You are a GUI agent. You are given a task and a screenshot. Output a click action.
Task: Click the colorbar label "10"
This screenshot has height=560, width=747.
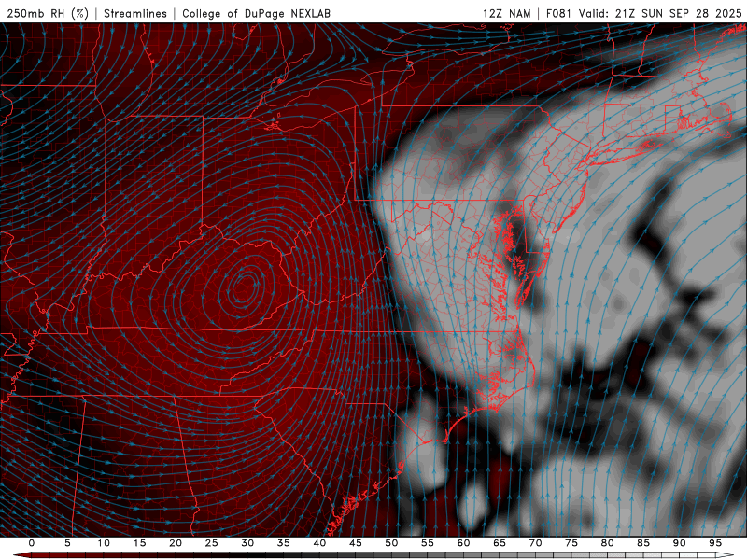pyautogui.click(x=104, y=543)
